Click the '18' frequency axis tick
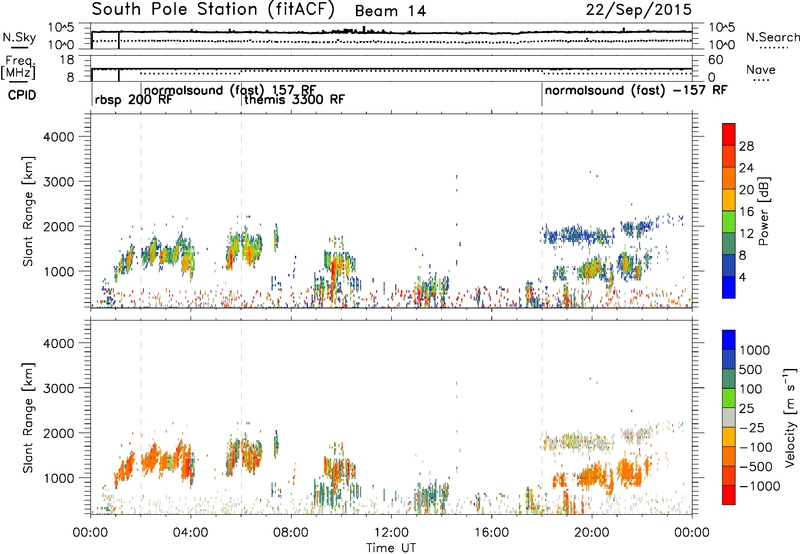 pyautogui.click(x=67, y=60)
